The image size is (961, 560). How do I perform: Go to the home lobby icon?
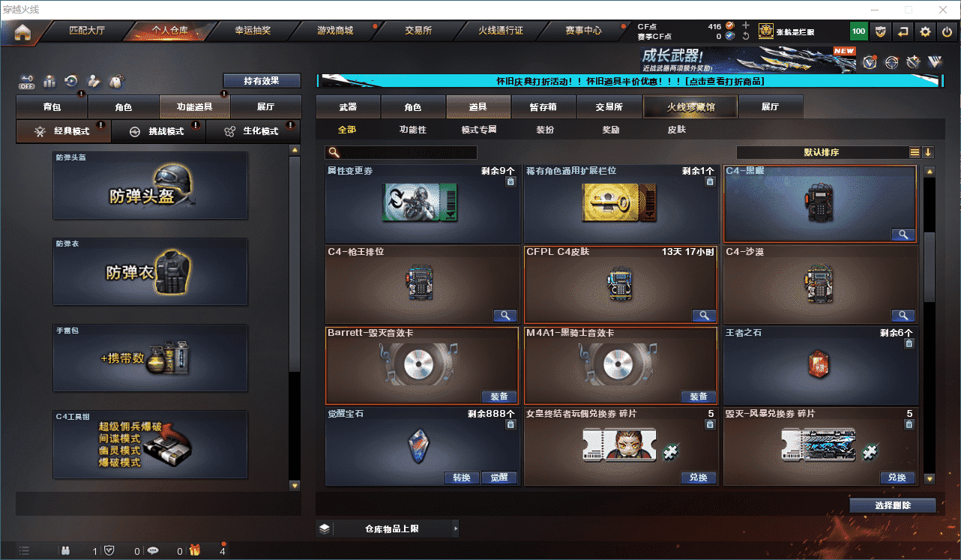click(22, 31)
